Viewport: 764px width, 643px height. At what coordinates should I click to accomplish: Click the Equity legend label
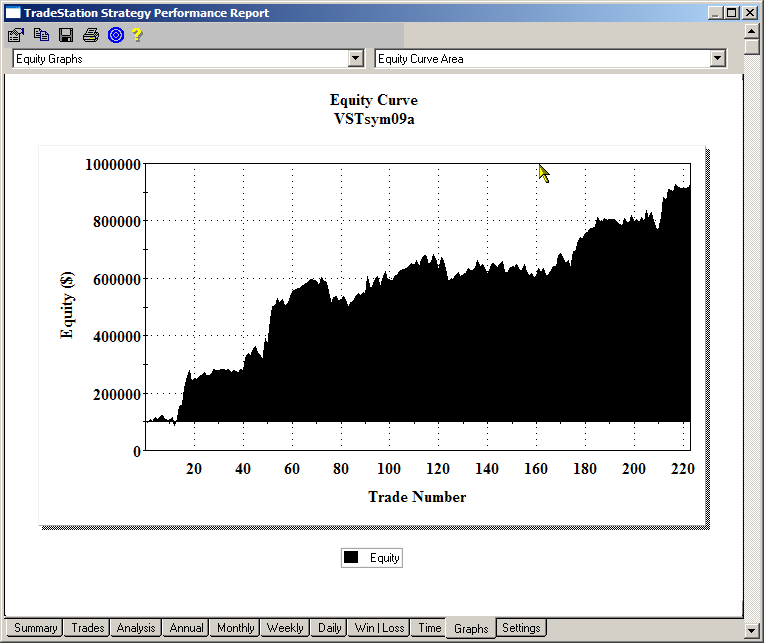tap(384, 558)
